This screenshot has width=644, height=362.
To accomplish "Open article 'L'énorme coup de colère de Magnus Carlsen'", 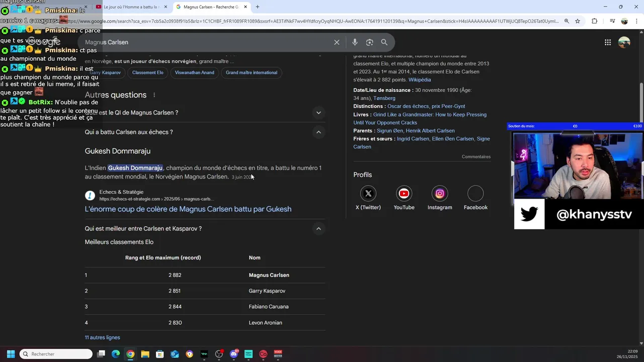I will (x=188, y=209).
